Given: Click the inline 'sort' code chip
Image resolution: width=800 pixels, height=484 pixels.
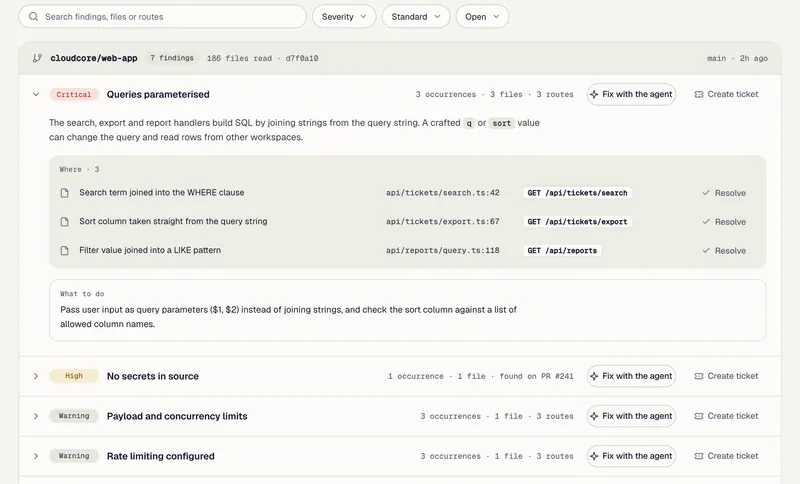Looking at the screenshot, I should pyautogui.click(x=502, y=123).
